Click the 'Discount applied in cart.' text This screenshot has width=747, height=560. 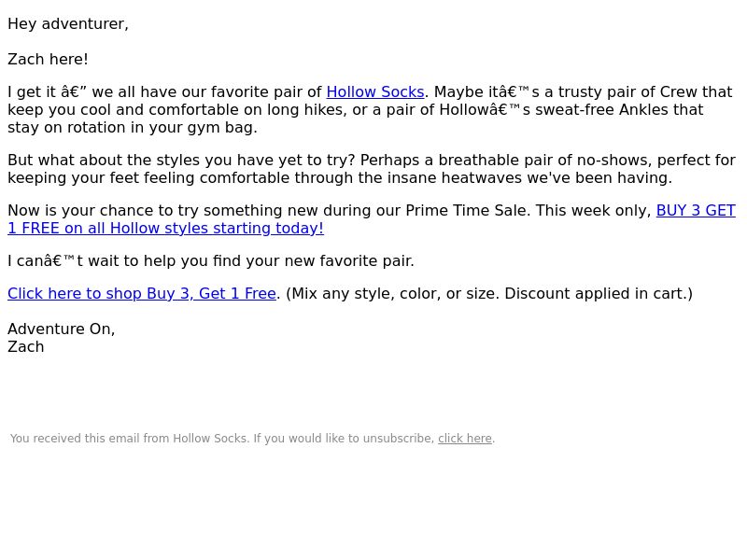[599, 293]
